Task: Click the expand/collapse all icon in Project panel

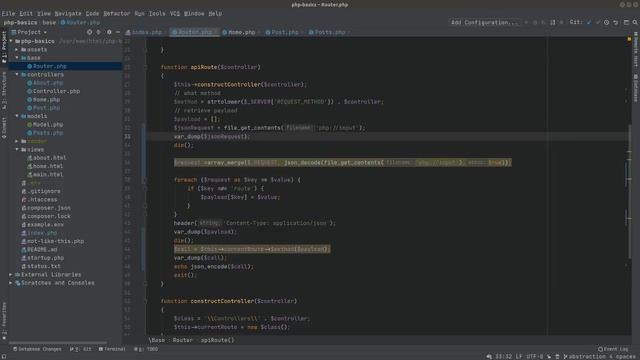Action: point(99,32)
